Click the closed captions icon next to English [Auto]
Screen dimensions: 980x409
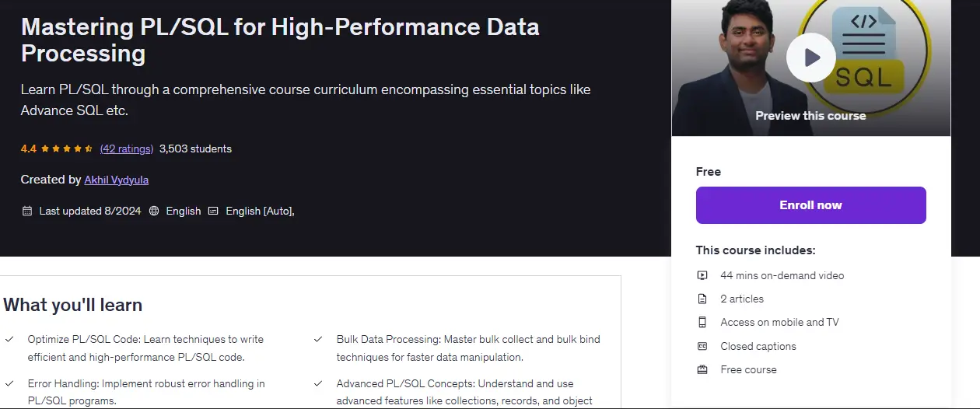point(213,211)
